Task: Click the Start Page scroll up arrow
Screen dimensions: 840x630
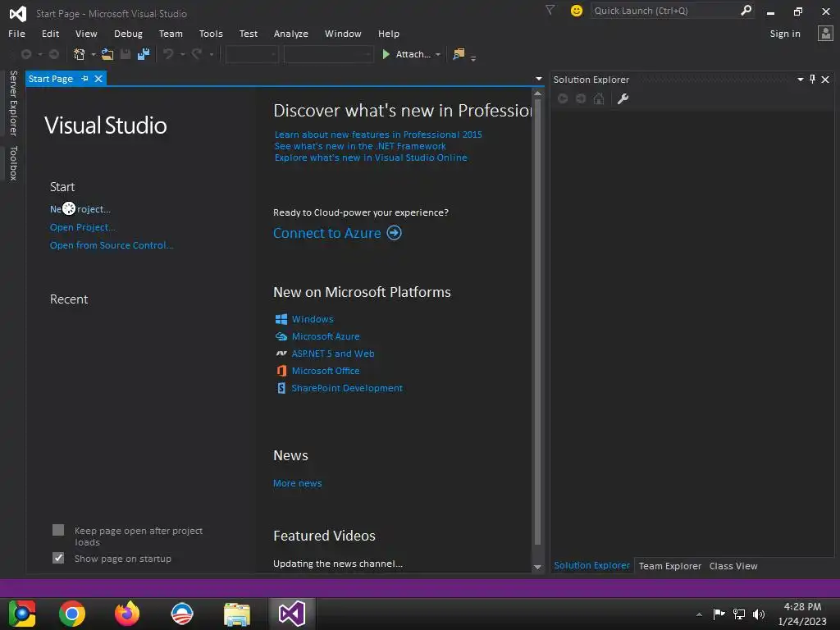Action: [537, 94]
